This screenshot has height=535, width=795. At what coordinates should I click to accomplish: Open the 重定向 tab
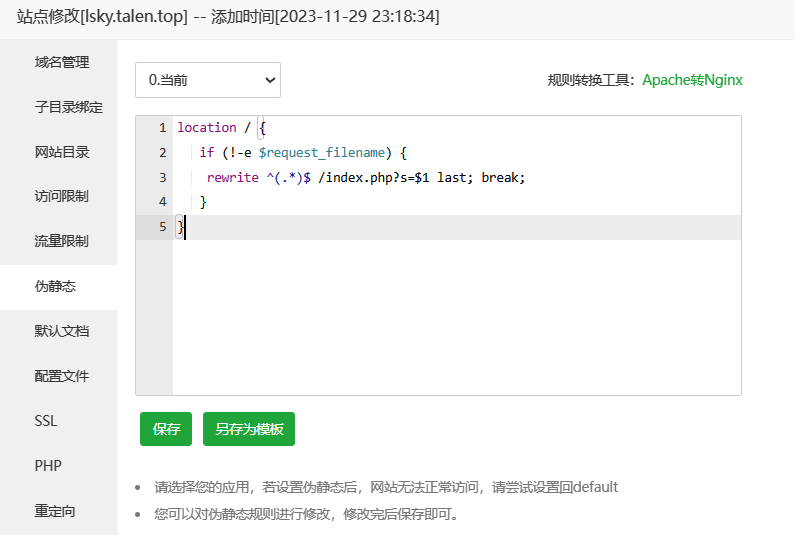point(55,511)
